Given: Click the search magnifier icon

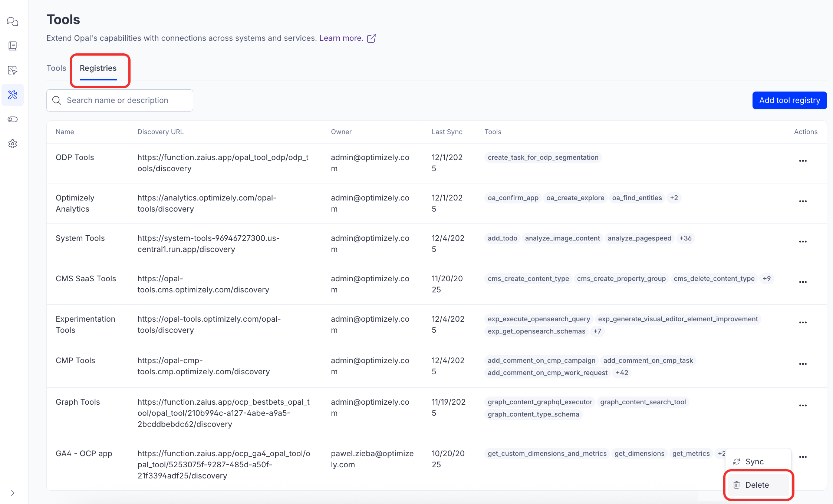Looking at the screenshot, I should coord(57,100).
